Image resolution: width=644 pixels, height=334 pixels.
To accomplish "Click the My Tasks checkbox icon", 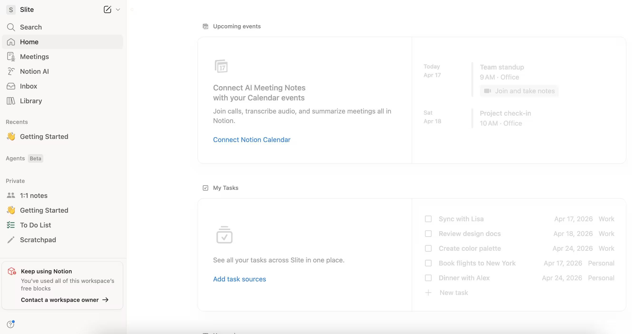I will 205,188.
